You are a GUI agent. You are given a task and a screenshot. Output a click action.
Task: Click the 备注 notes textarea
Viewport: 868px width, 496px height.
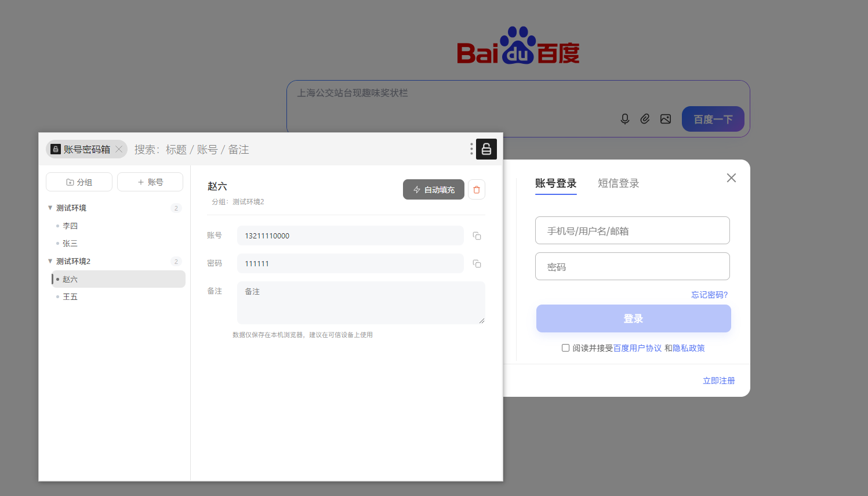click(x=361, y=303)
